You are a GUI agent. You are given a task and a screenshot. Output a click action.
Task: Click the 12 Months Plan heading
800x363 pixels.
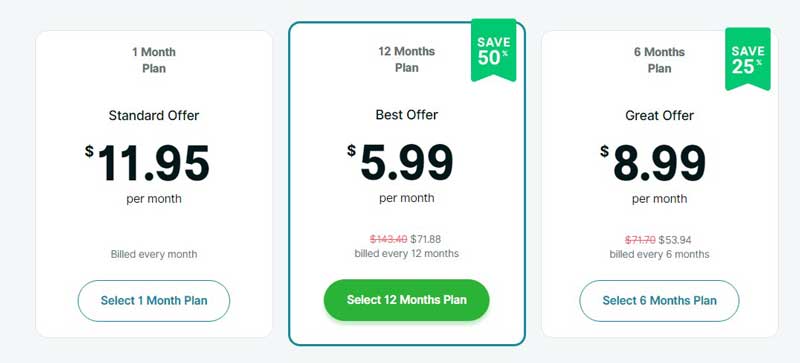(x=407, y=60)
